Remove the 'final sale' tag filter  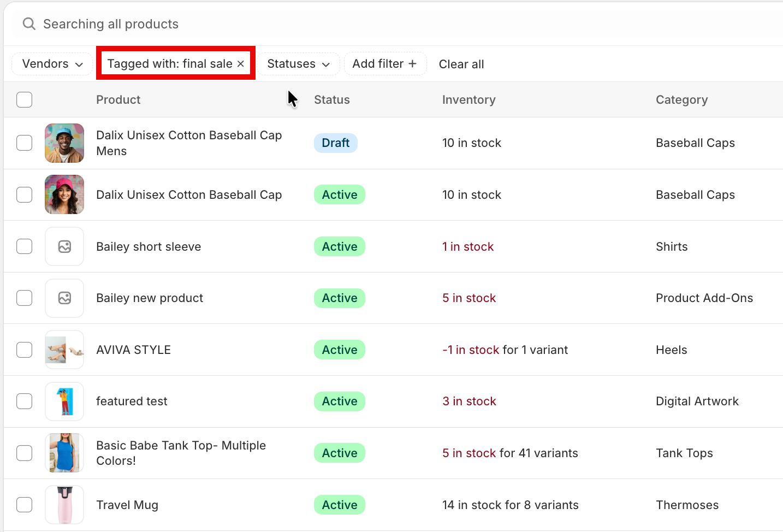[241, 64]
